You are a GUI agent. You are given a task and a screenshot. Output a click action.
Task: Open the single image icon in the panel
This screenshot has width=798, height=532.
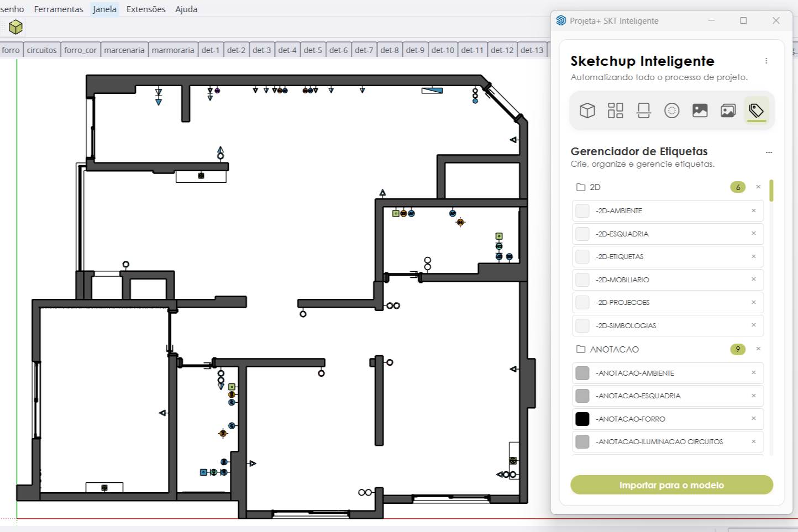pos(700,110)
